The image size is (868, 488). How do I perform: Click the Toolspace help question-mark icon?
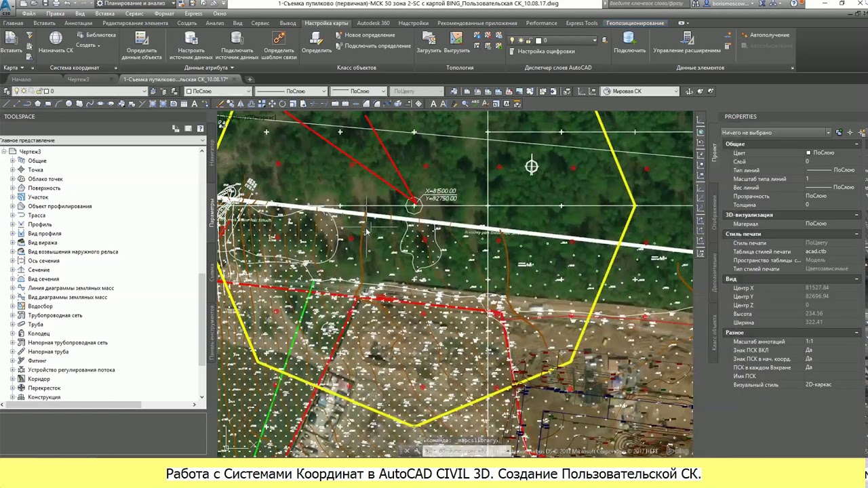point(200,129)
